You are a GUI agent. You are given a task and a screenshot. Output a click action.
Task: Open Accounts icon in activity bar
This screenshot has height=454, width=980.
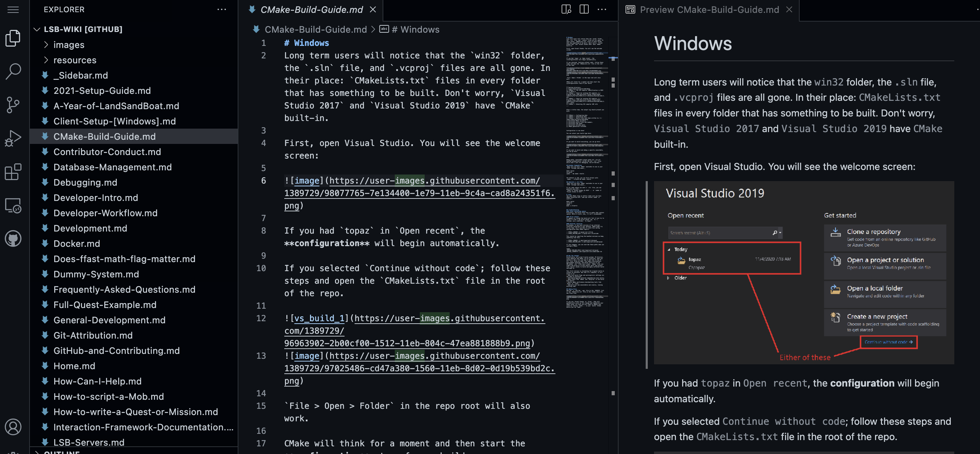pos(13,427)
